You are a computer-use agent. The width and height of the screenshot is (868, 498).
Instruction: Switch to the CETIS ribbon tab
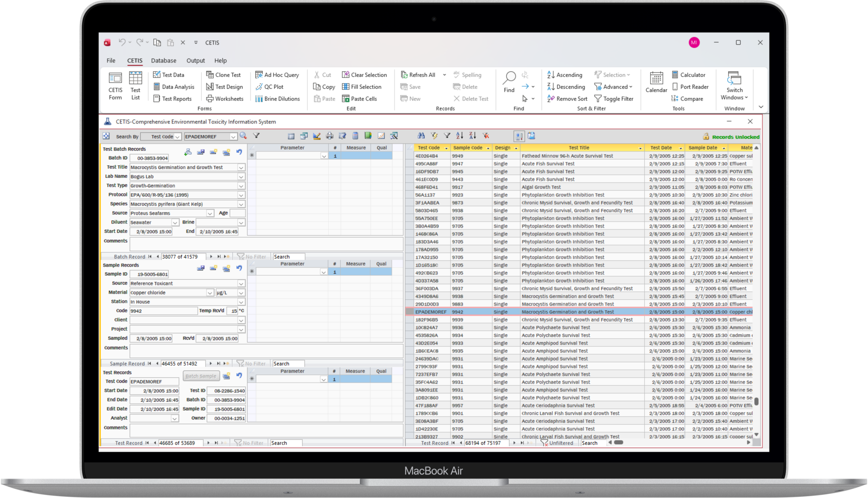[135, 61]
